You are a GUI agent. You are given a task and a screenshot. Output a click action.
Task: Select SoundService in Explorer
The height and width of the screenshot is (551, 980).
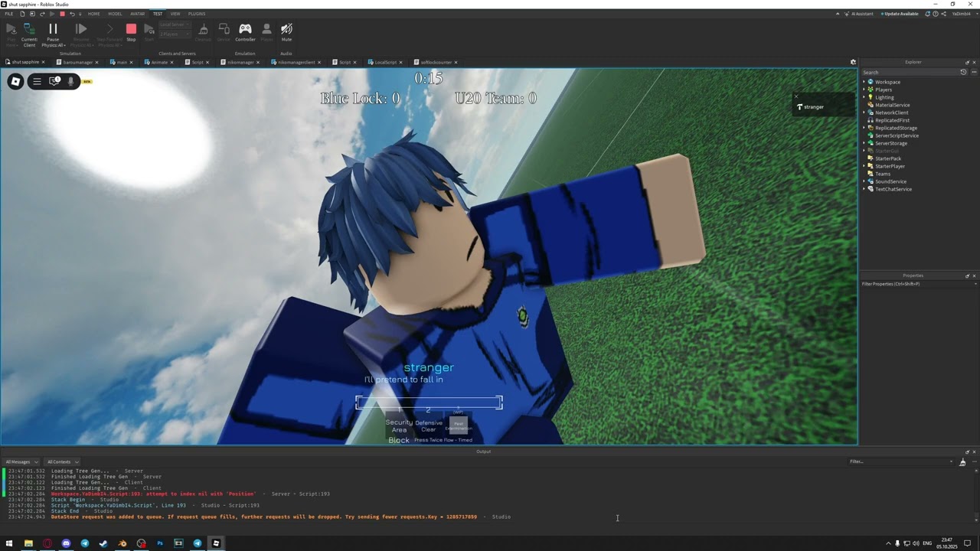(x=890, y=181)
